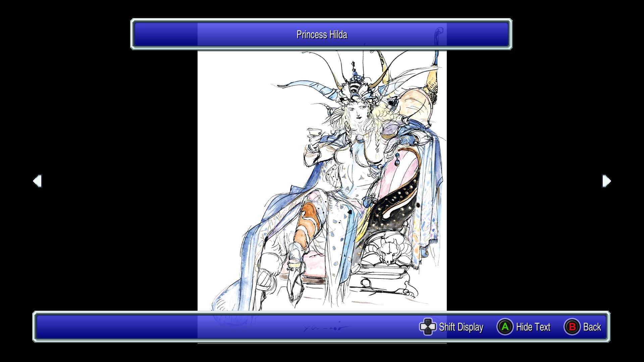Image resolution: width=644 pixels, height=362 pixels.
Task: Go to previous artwork with left arrow
Action: coord(37,181)
